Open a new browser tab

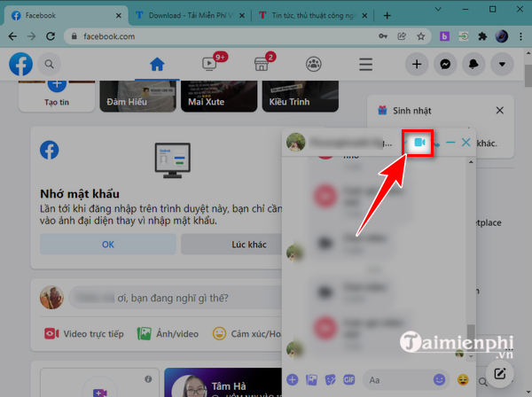pos(387,16)
